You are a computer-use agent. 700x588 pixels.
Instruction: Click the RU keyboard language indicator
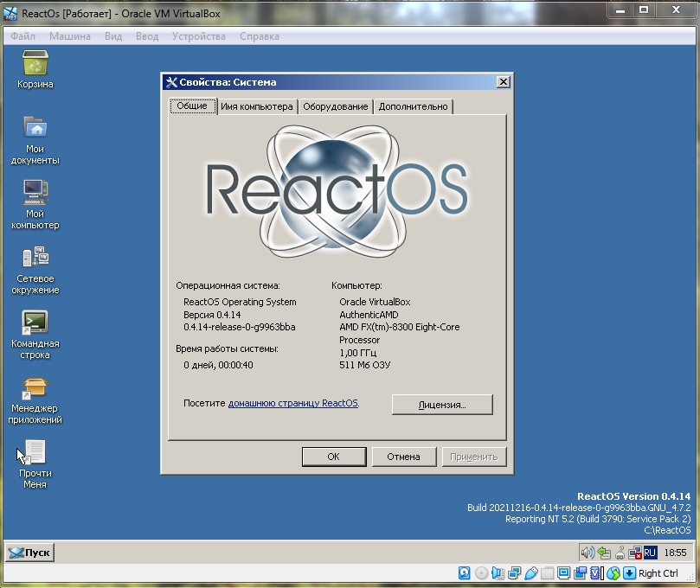tap(650, 552)
